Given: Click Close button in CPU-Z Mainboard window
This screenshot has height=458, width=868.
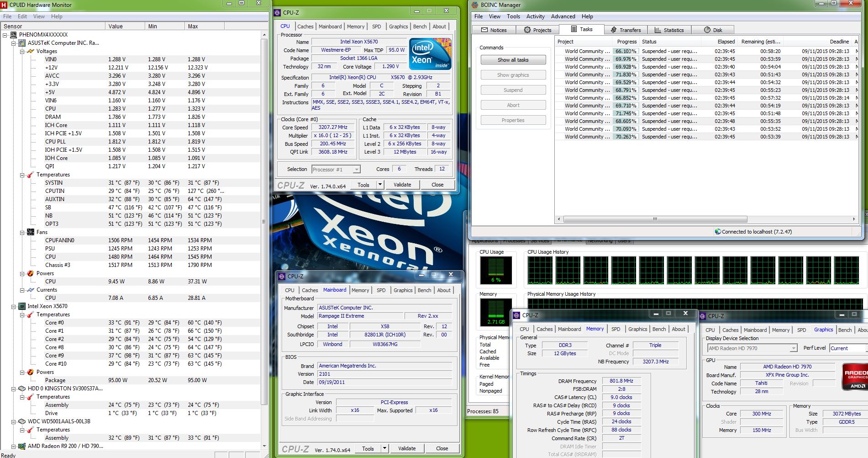Looking at the screenshot, I should [442, 448].
